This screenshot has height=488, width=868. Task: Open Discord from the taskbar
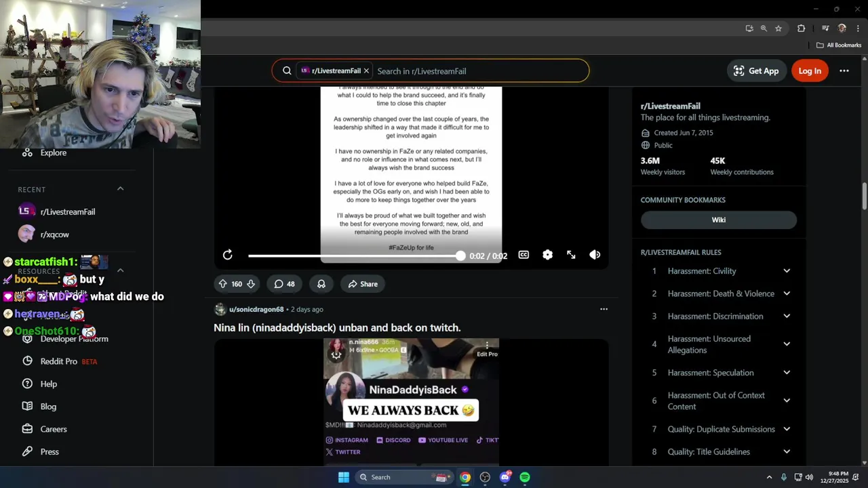[505, 477]
